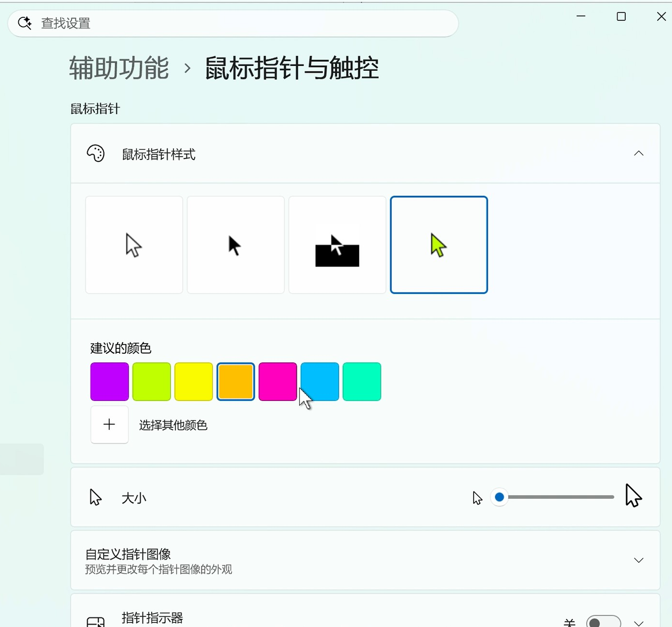Select the white mouse pointer style
Screen dimensions: 672x627
point(134,245)
